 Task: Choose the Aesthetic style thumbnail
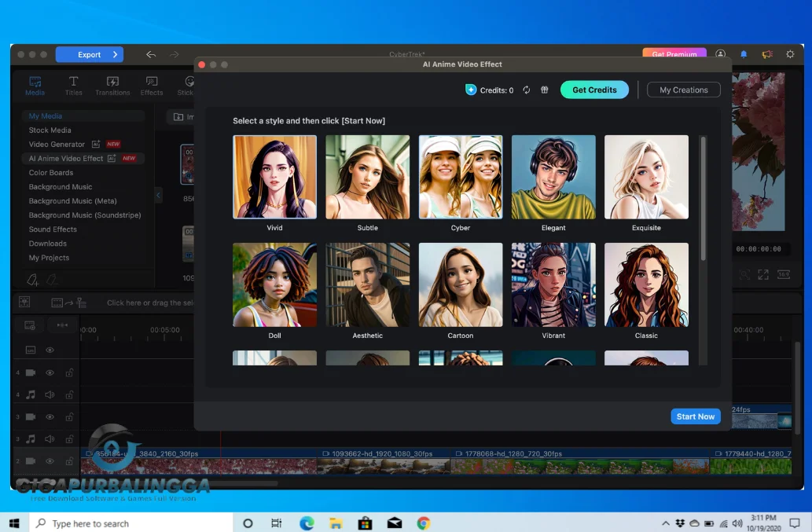pos(368,284)
